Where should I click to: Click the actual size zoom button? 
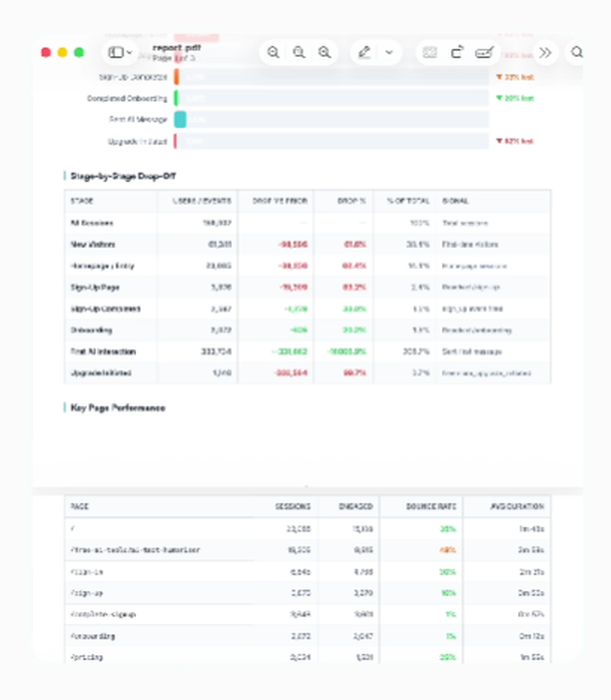pyautogui.click(x=299, y=53)
